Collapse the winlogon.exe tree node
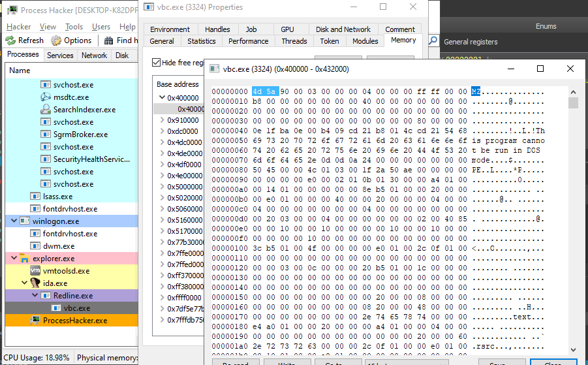The image size is (588, 365). pyautogui.click(x=14, y=221)
